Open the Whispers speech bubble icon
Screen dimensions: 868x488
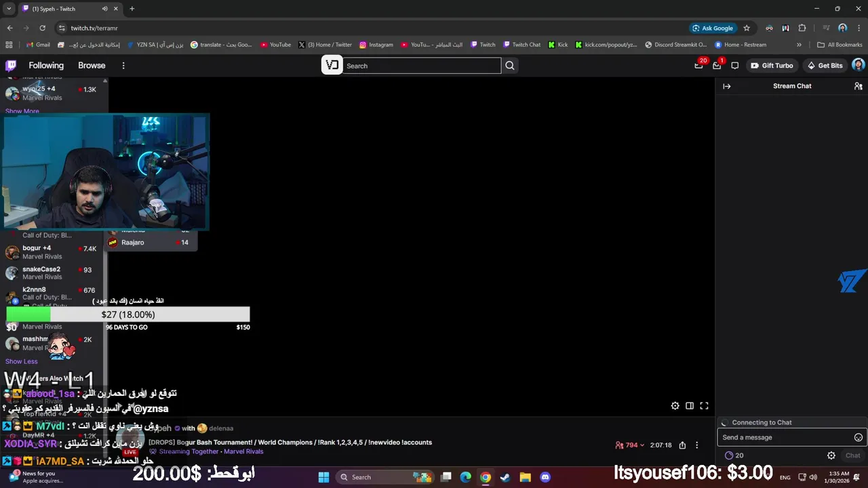click(x=735, y=66)
